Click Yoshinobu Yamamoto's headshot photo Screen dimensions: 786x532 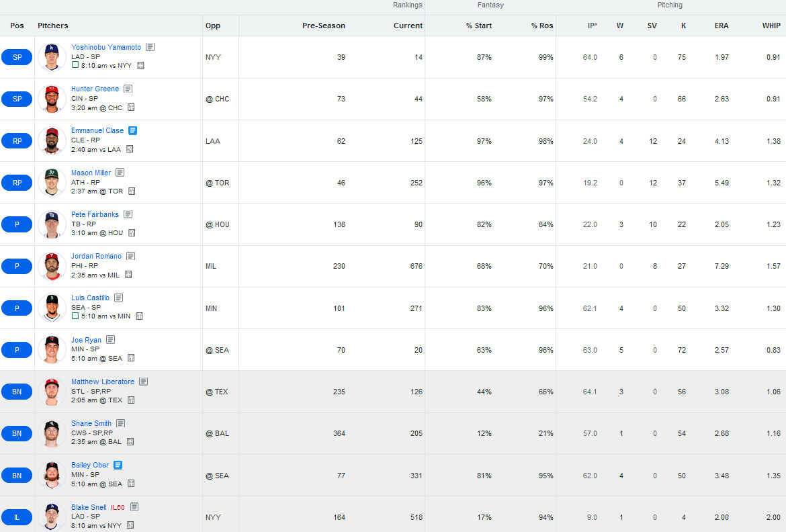(52, 57)
